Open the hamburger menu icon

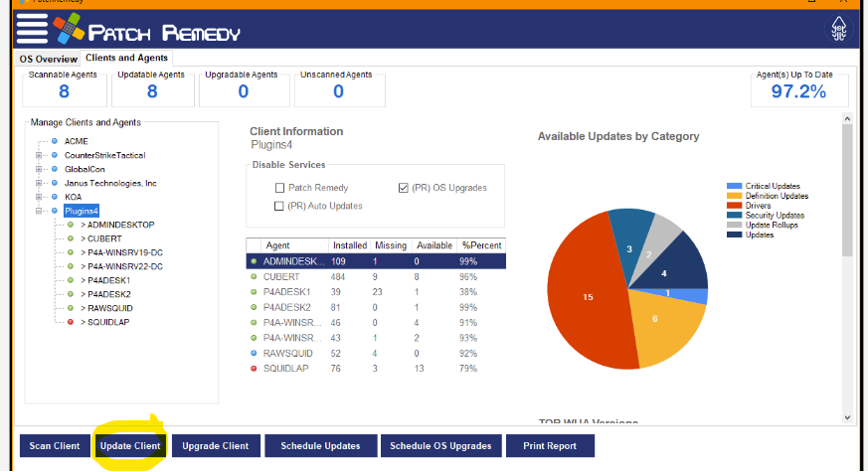pos(33,29)
